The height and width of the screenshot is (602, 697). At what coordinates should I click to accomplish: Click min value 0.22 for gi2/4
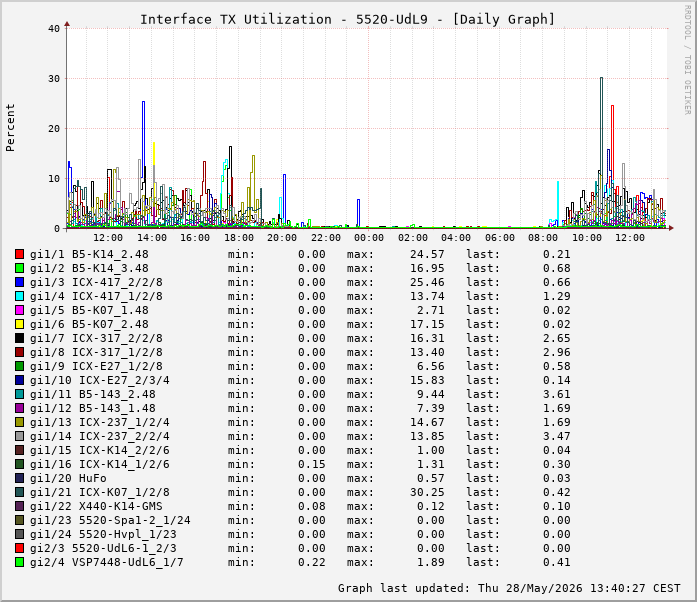click(x=312, y=562)
